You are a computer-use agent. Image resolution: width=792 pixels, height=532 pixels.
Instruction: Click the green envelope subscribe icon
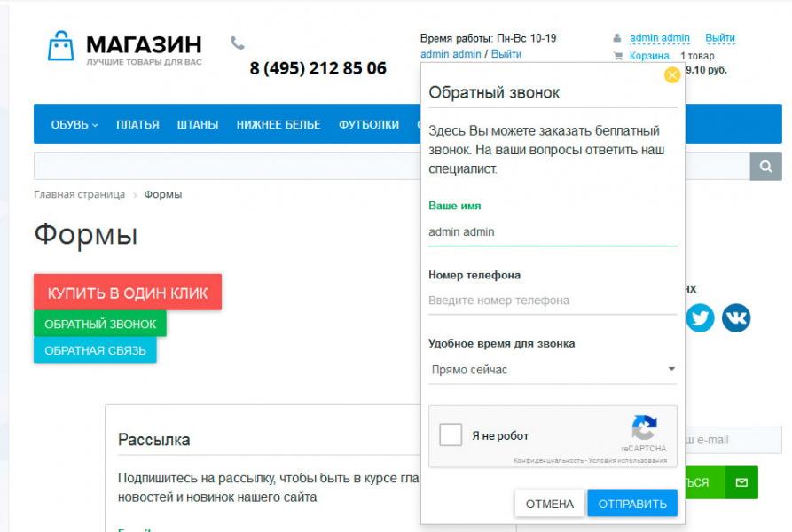(x=741, y=482)
